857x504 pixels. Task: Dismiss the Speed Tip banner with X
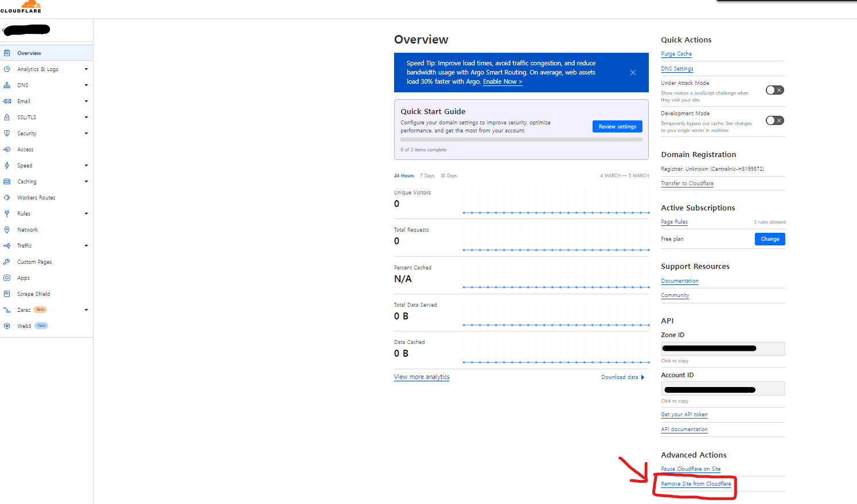(633, 72)
